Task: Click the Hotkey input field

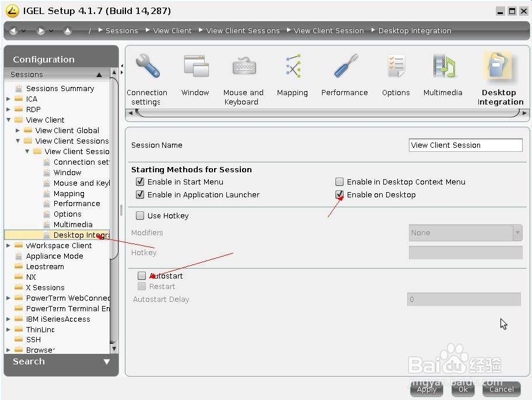Action: (x=466, y=253)
